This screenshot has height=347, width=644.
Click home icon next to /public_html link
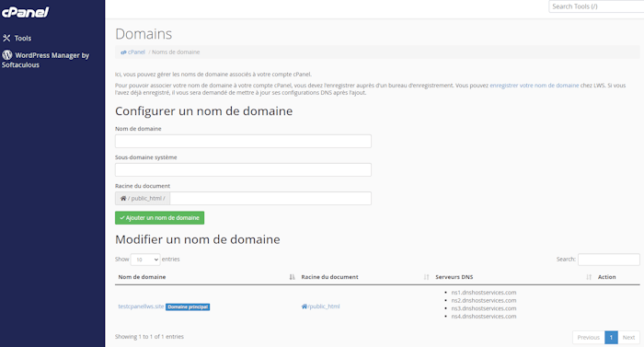click(x=304, y=307)
